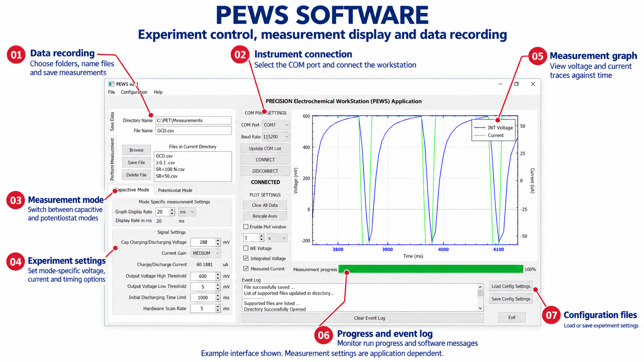This screenshot has width=644, height=362.
Task: Open the COM Port dropdown
Action: tap(276, 125)
